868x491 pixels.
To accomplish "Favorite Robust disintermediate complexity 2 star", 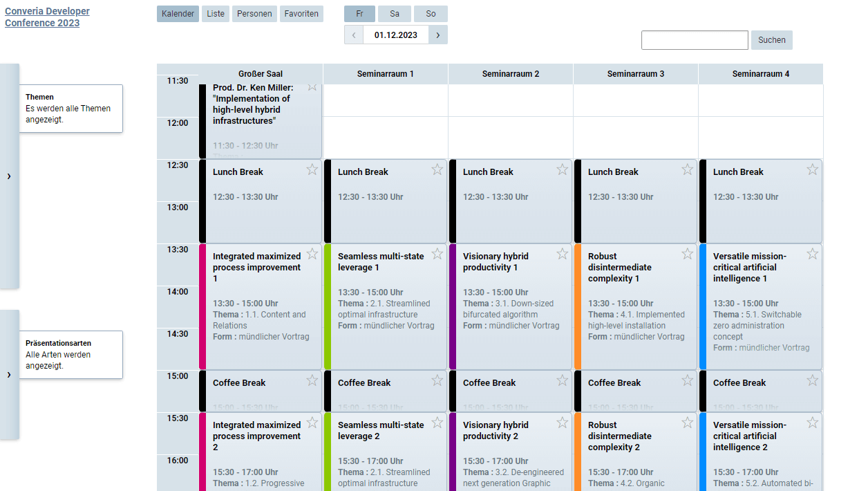I will click(x=688, y=423).
